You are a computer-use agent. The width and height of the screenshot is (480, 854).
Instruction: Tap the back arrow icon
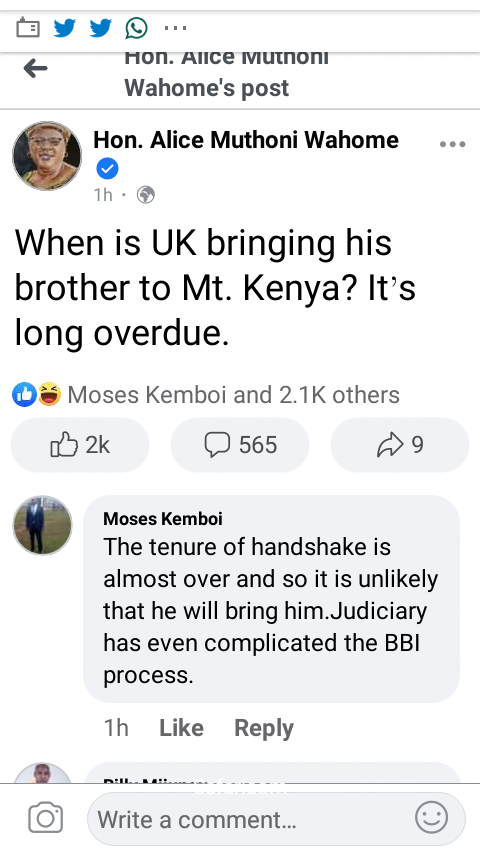35,69
